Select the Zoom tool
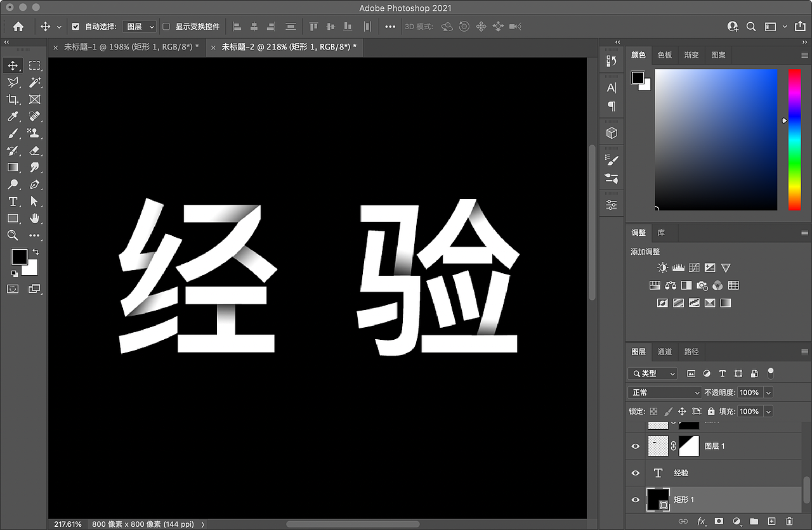Screen dimensions: 812x530 (x=13, y=235)
